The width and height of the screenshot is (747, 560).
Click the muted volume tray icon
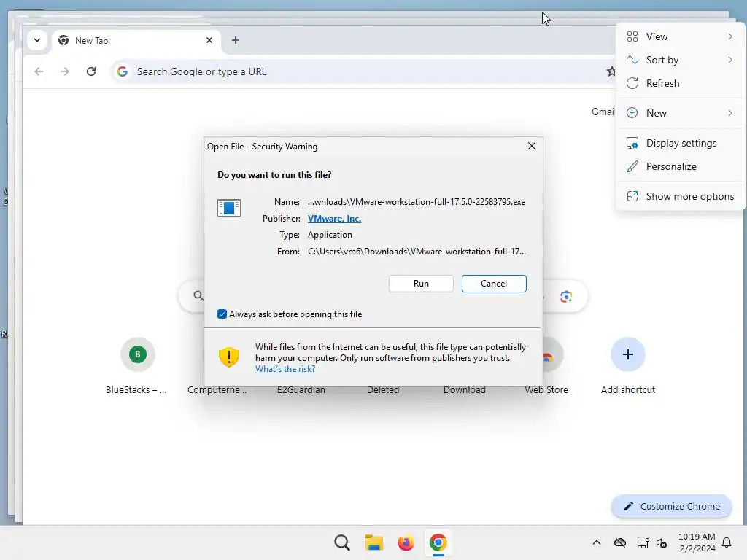point(662,542)
